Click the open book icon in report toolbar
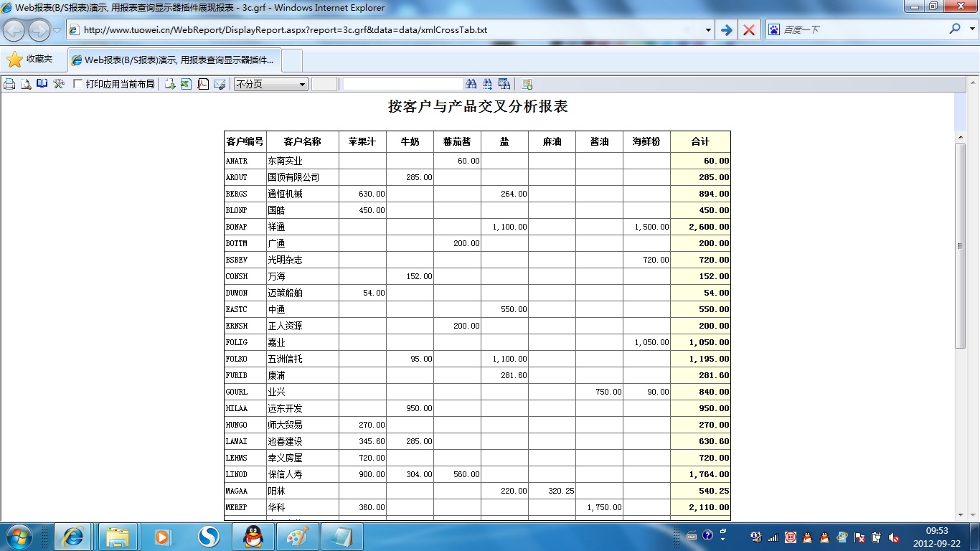The width and height of the screenshot is (980, 551). click(42, 84)
